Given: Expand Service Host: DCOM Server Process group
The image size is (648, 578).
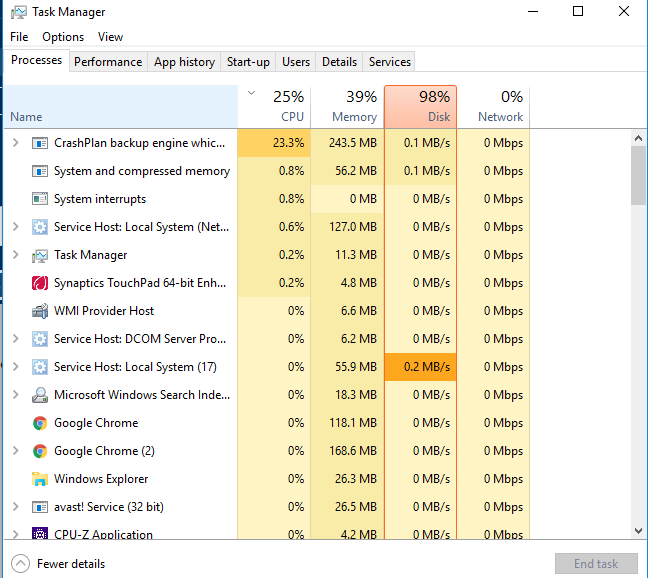Looking at the screenshot, I should pyautogui.click(x=16, y=339).
